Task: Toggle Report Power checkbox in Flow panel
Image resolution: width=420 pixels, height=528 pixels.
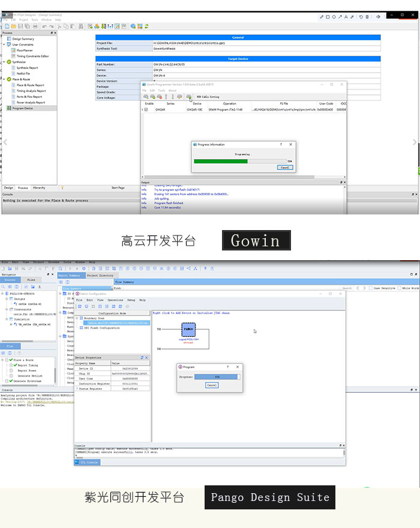Action: (x=11, y=371)
